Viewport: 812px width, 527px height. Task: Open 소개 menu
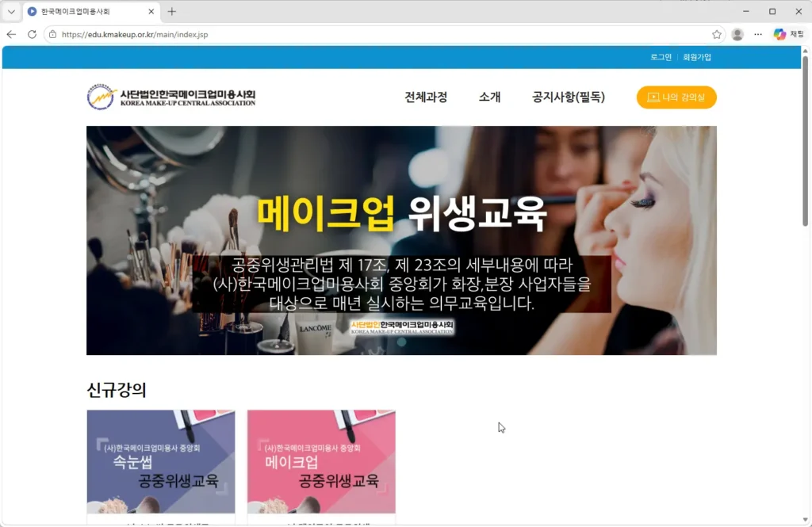coord(489,97)
